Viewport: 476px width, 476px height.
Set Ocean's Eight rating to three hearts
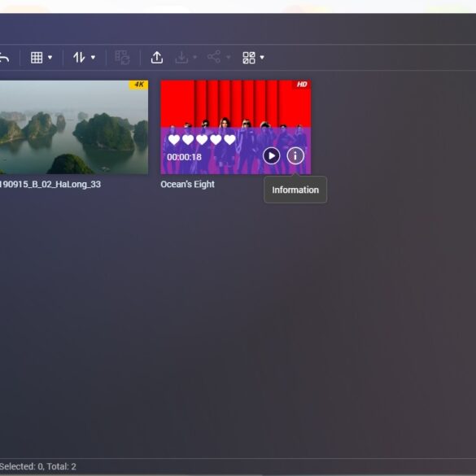(202, 140)
